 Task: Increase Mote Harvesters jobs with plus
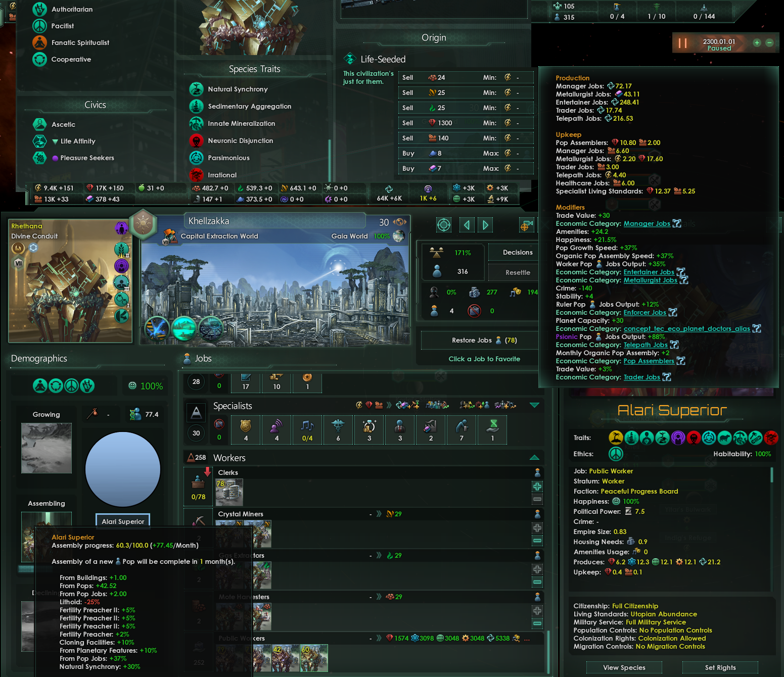[537, 611]
